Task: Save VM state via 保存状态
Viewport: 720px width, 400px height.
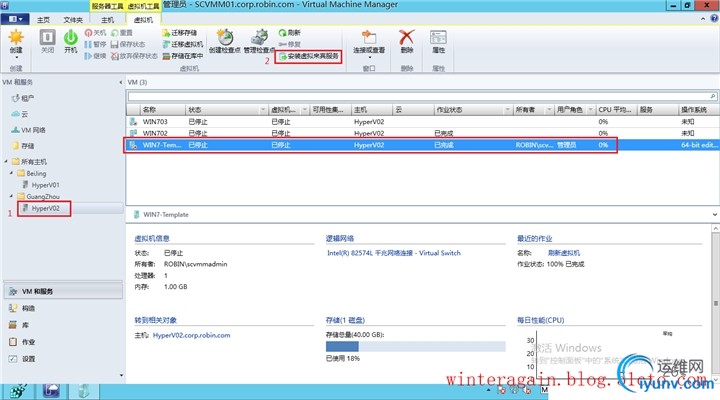Action: [128, 44]
